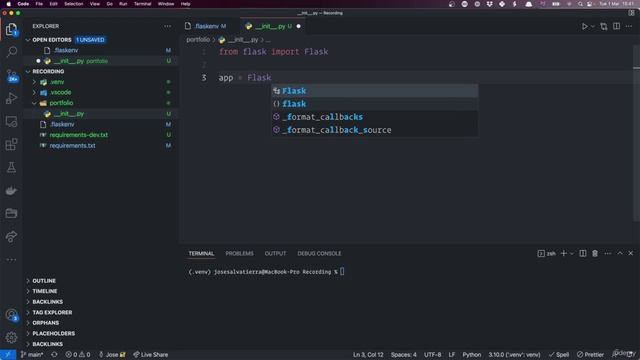Switch to the PROBLEMS panel tab
Viewport: 640px width, 360px height.
(x=239, y=253)
